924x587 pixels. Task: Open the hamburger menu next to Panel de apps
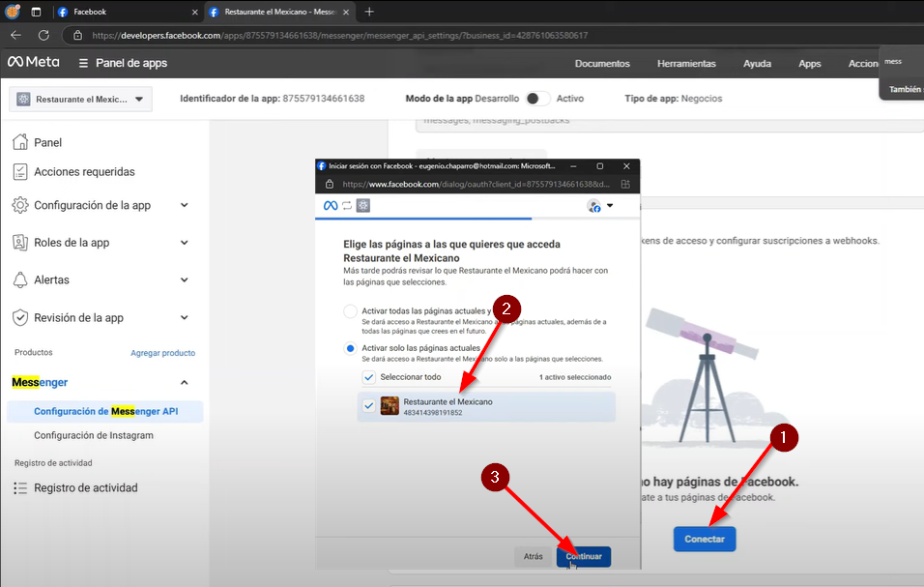84,63
